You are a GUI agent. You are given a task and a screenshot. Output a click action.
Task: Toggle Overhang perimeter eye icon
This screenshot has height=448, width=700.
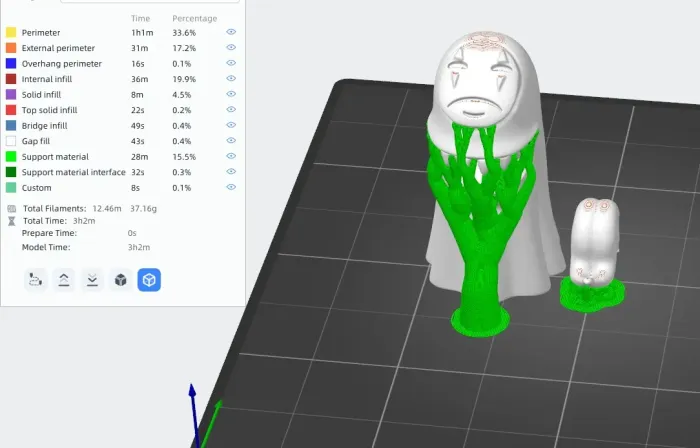(231, 63)
